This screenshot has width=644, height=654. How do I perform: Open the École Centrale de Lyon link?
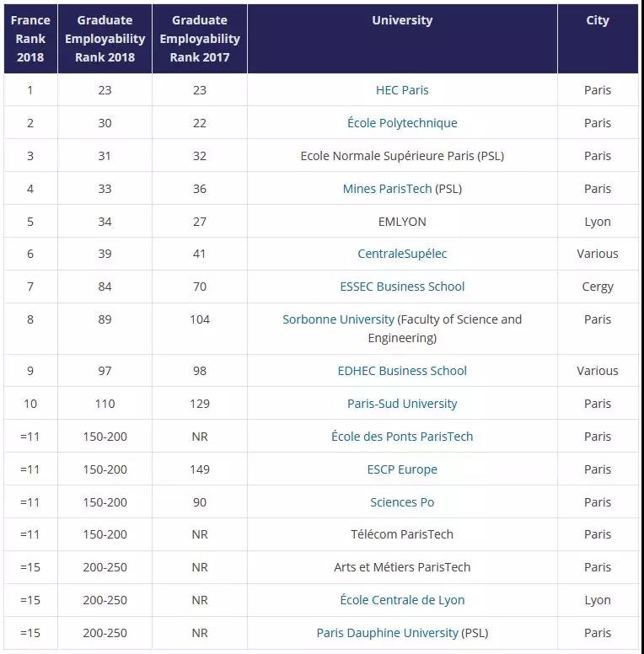(x=402, y=600)
